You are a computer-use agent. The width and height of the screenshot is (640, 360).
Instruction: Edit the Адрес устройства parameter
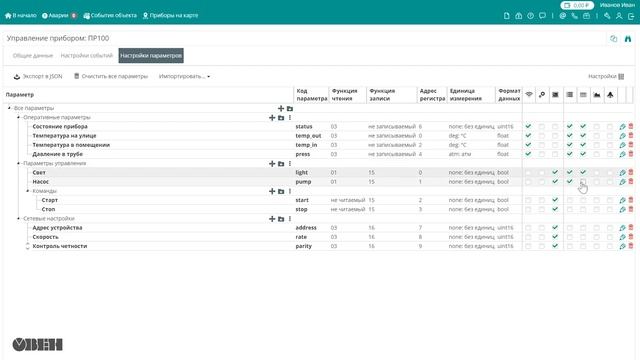(622, 228)
